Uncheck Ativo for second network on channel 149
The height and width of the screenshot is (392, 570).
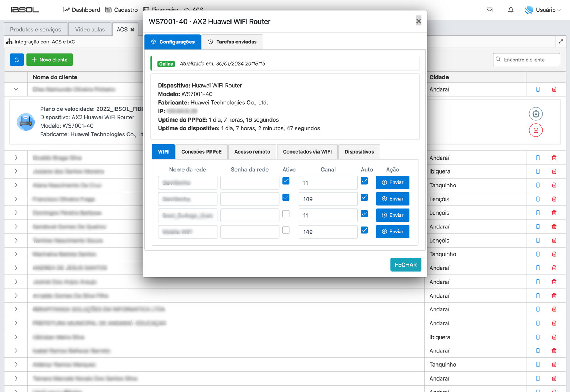pyautogui.click(x=286, y=197)
